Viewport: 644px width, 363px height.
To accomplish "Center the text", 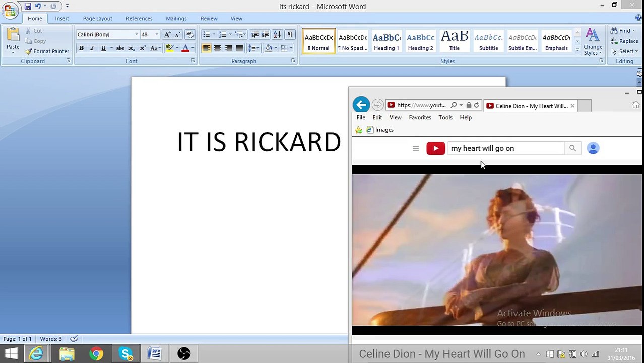I will pyautogui.click(x=217, y=48).
